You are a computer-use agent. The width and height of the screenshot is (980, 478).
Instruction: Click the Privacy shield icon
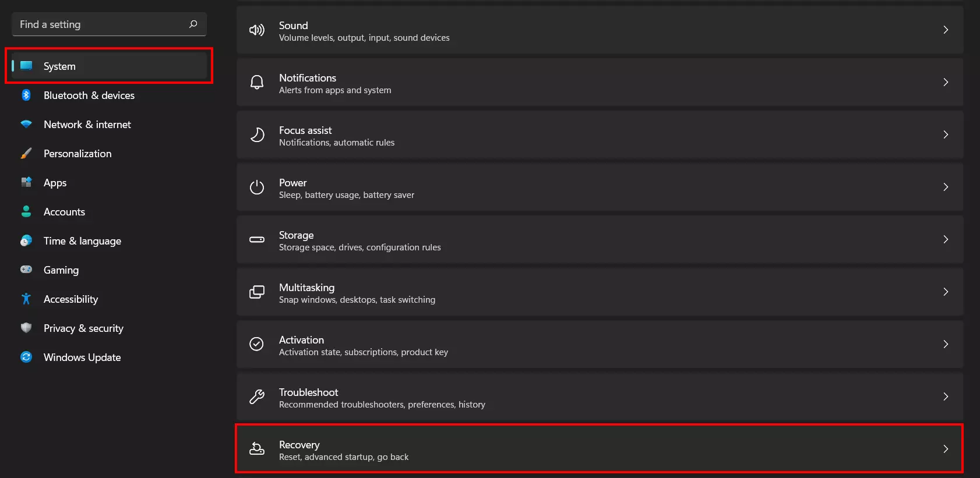pyautogui.click(x=26, y=328)
